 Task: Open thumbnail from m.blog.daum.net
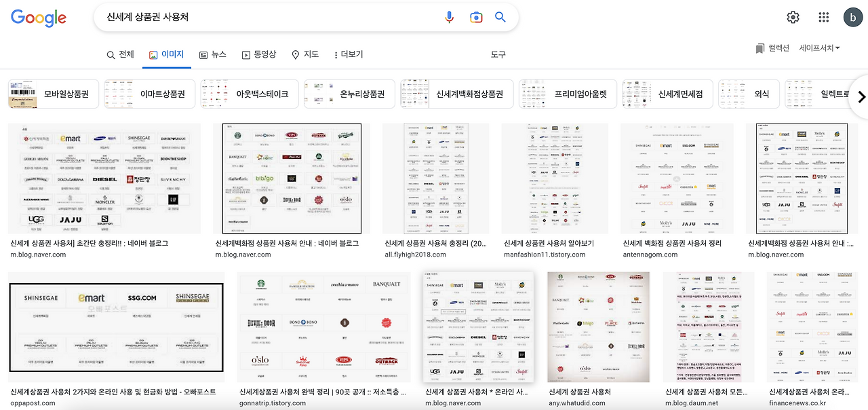[708, 327]
